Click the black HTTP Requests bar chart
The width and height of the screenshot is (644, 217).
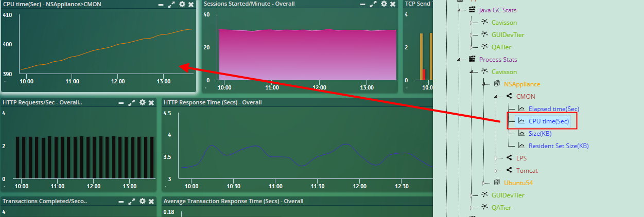(x=84, y=158)
